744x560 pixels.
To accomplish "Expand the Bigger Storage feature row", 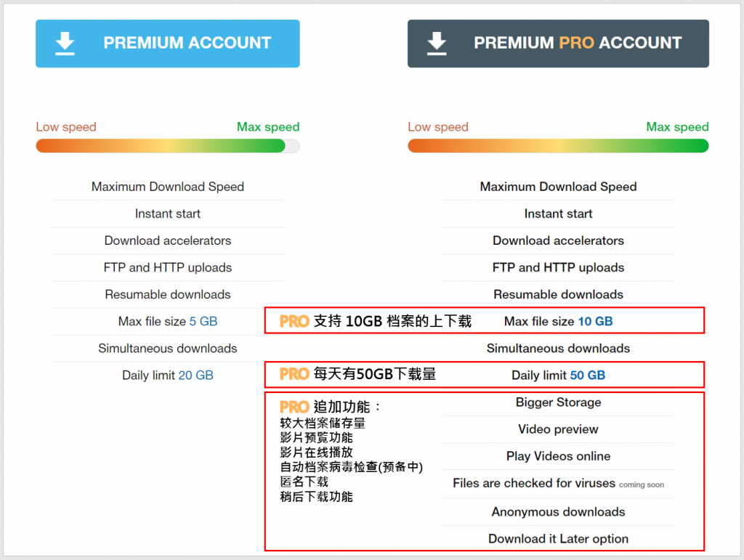I will [x=558, y=402].
